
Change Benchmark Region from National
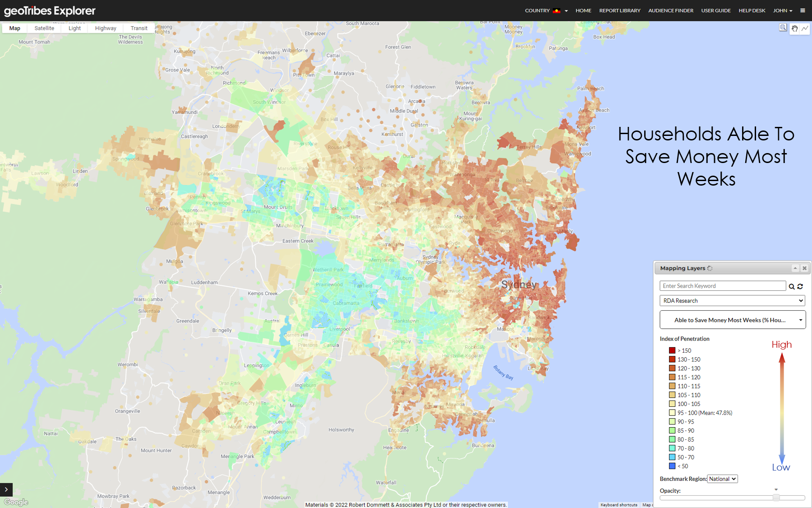coord(722,479)
